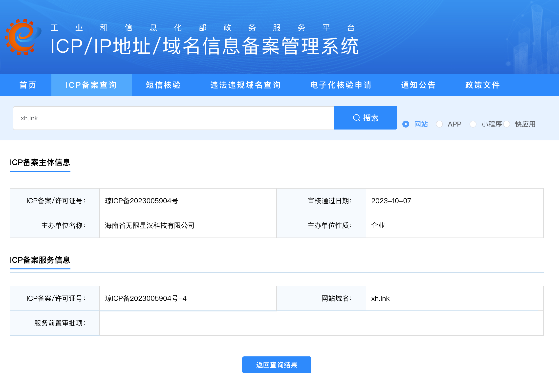Select the APP radio button
559x392 pixels.
439,124
